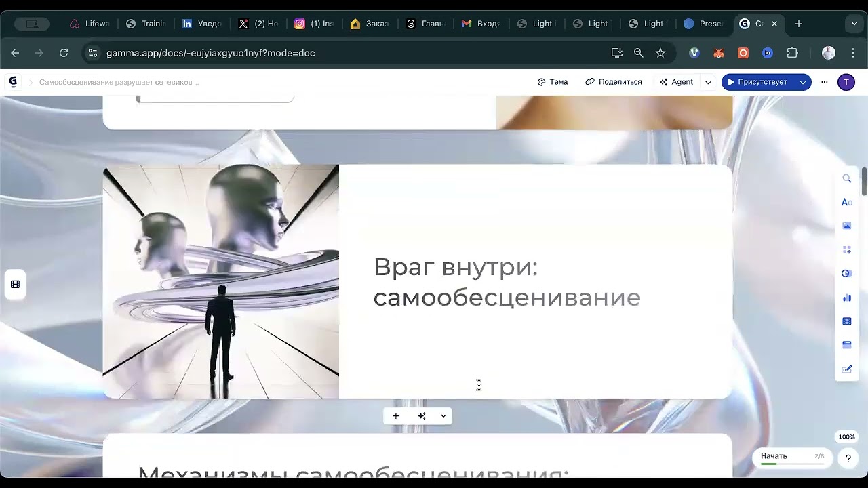The image size is (868, 488).
Task: Click the Gamma home logo
Action: click(13, 82)
